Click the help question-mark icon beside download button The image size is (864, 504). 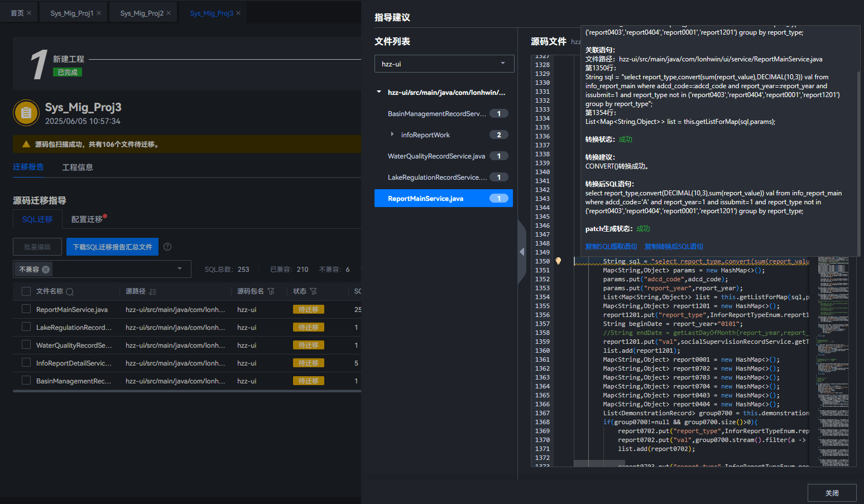point(167,247)
